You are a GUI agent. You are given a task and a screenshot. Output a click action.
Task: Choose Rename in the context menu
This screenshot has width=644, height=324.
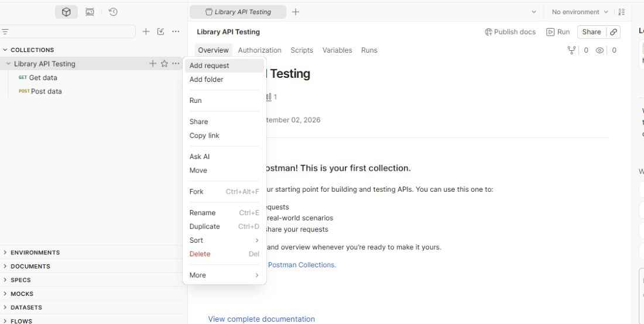click(x=224, y=212)
